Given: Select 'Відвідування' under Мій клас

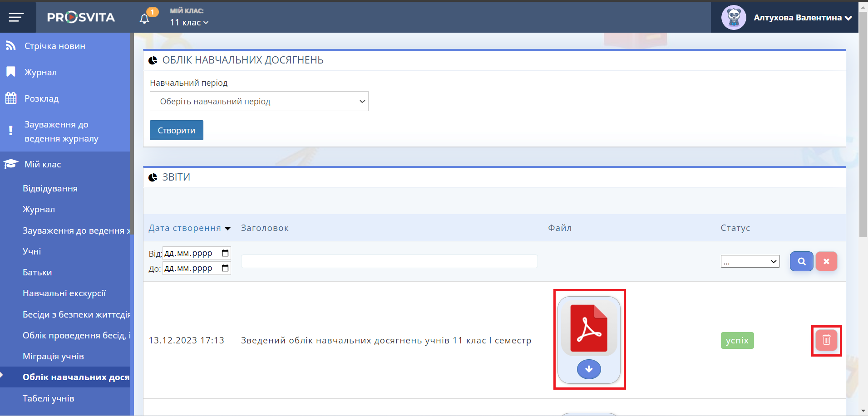Looking at the screenshot, I should pos(50,188).
